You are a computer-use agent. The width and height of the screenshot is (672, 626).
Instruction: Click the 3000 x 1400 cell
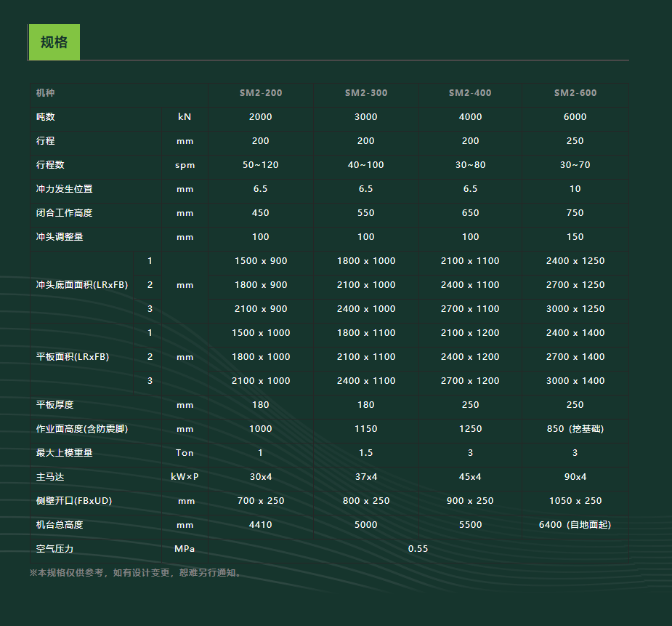pyautogui.click(x=575, y=381)
